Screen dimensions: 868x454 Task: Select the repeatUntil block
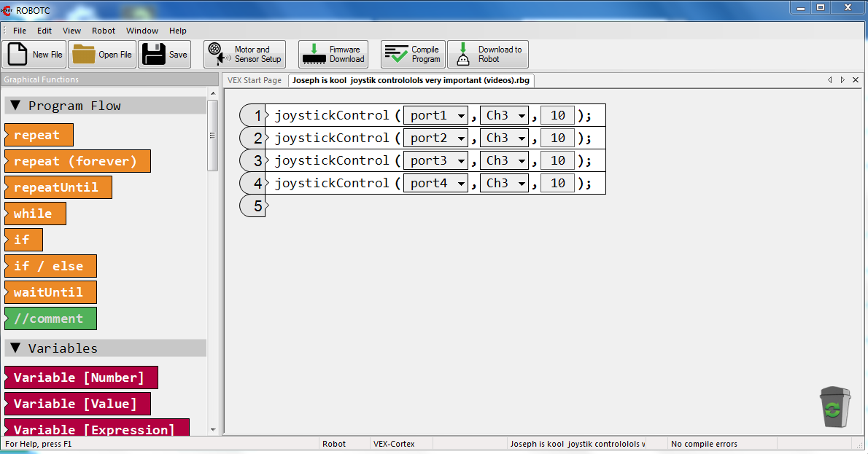(x=58, y=187)
